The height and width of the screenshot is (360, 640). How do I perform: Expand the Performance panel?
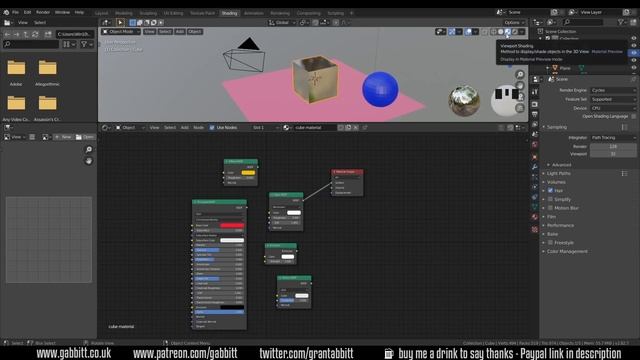560,225
